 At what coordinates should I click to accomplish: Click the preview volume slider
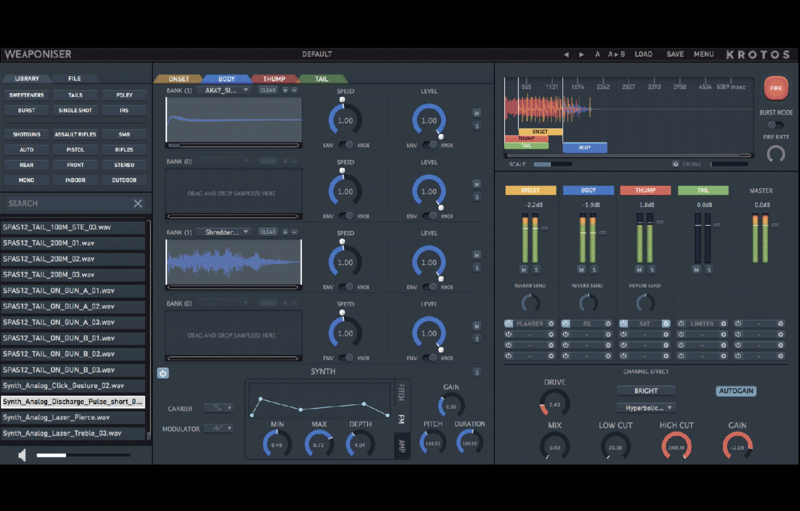[83, 455]
